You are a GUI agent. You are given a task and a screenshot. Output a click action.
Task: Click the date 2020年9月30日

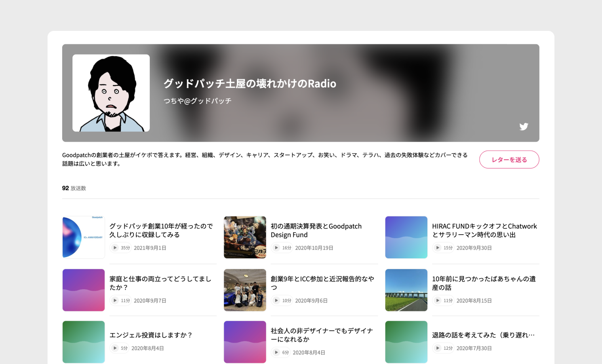[x=474, y=248]
